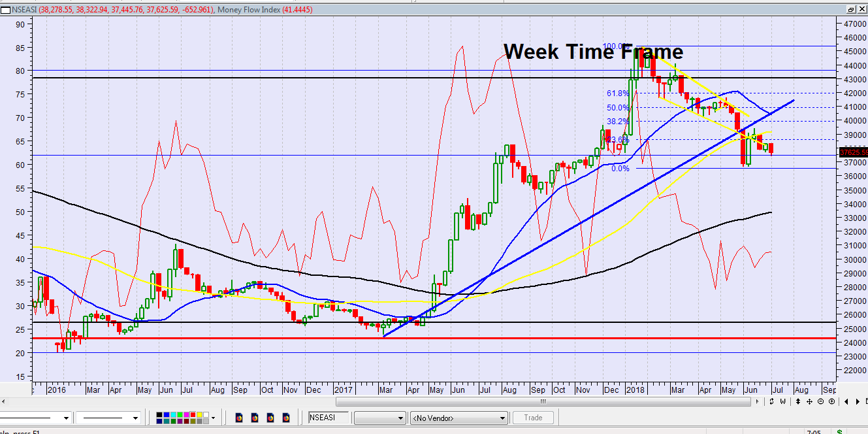Pick the magenta color swatch
The width and height of the screenshot is (868, 434).
click(x=186, y=414)
